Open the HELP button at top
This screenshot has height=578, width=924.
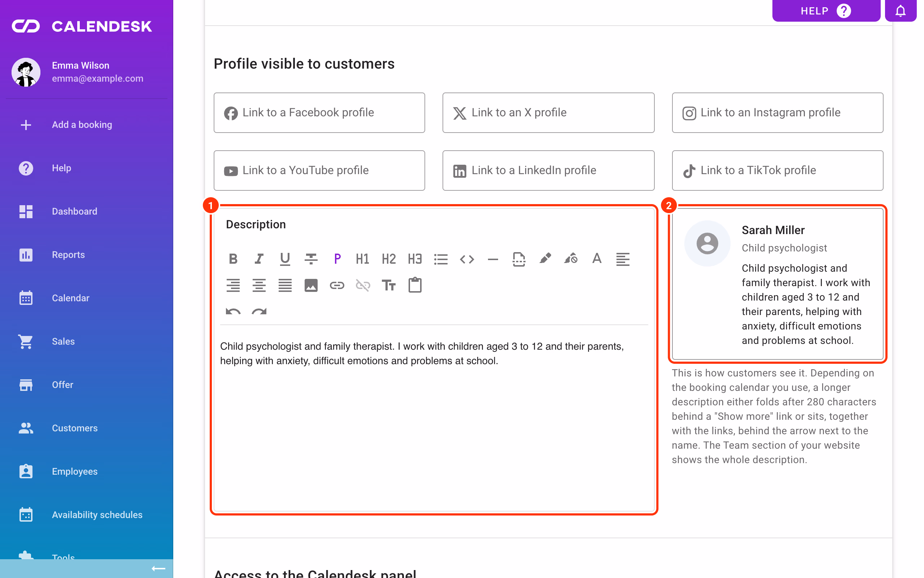pyautogui.click(x=826, y=11)
